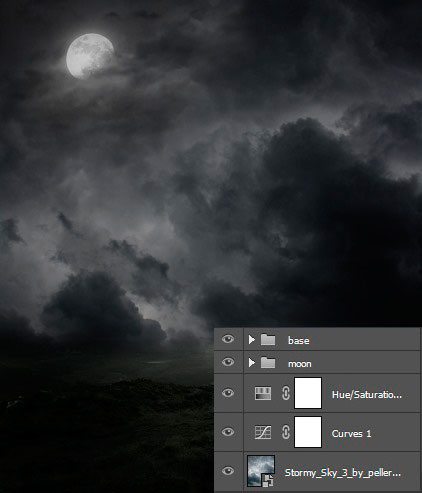Select the layer named base
422x493 pixels.
[x=299, y=340]
